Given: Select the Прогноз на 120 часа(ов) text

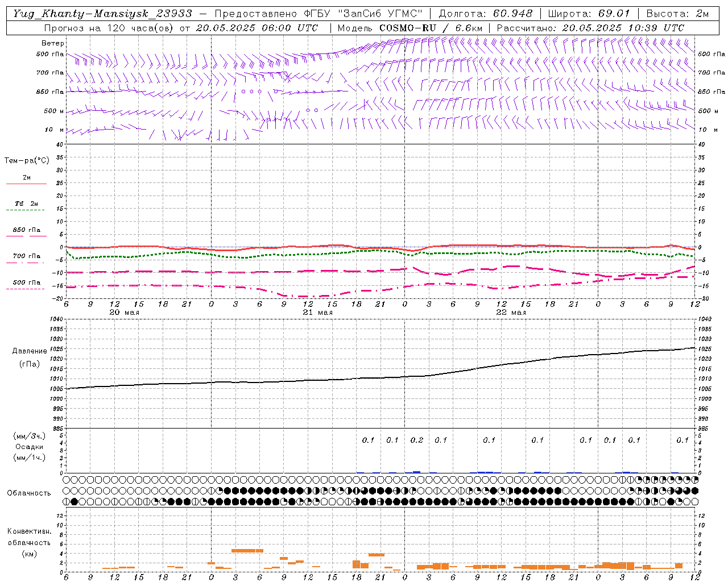Looking at the screenshot, I should (x=109, y=28).
